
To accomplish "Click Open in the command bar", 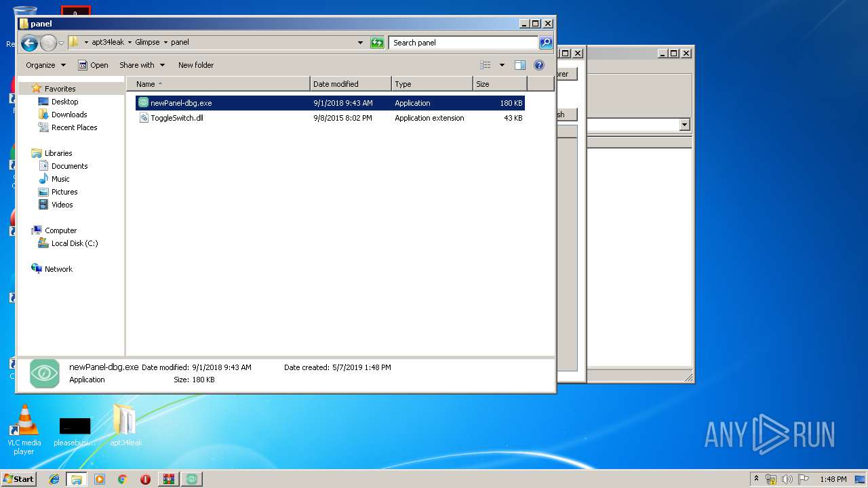I will point(93,65).
